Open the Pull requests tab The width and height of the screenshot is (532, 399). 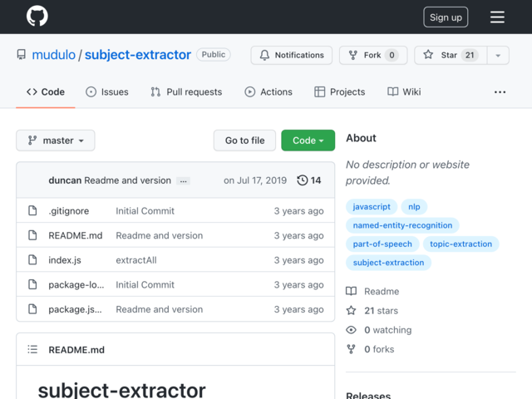(186, 91)
